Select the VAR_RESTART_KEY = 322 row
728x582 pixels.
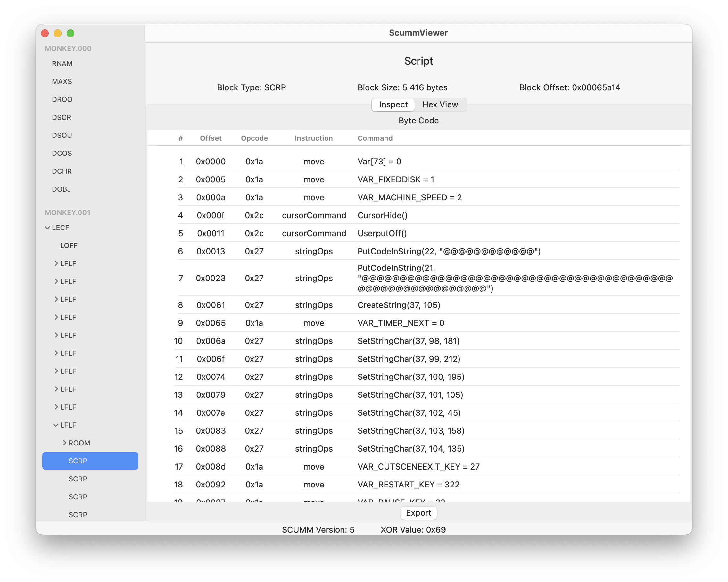pos(408,484)
